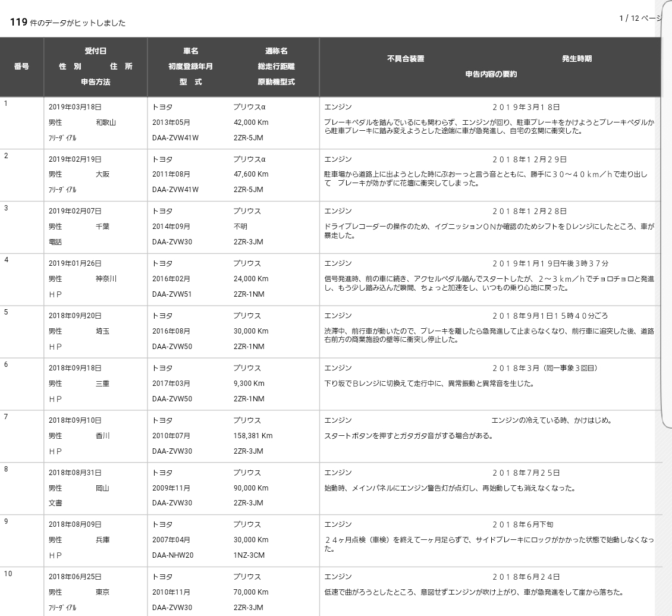Screen dimensions: 672x616
Task: Click '2011年08月' registration date in row 2
Action: coord(171,174)
